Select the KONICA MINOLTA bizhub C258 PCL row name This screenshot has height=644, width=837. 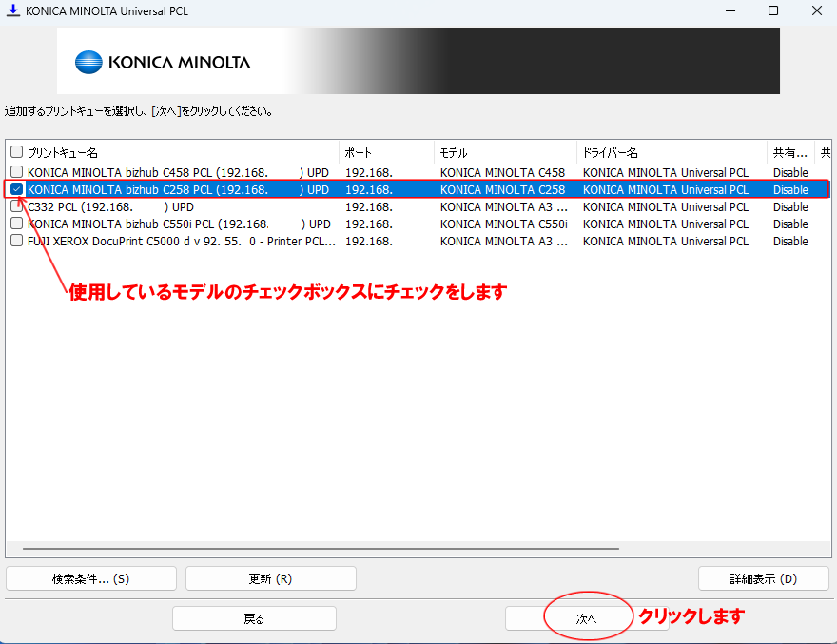tap(178, 189)
